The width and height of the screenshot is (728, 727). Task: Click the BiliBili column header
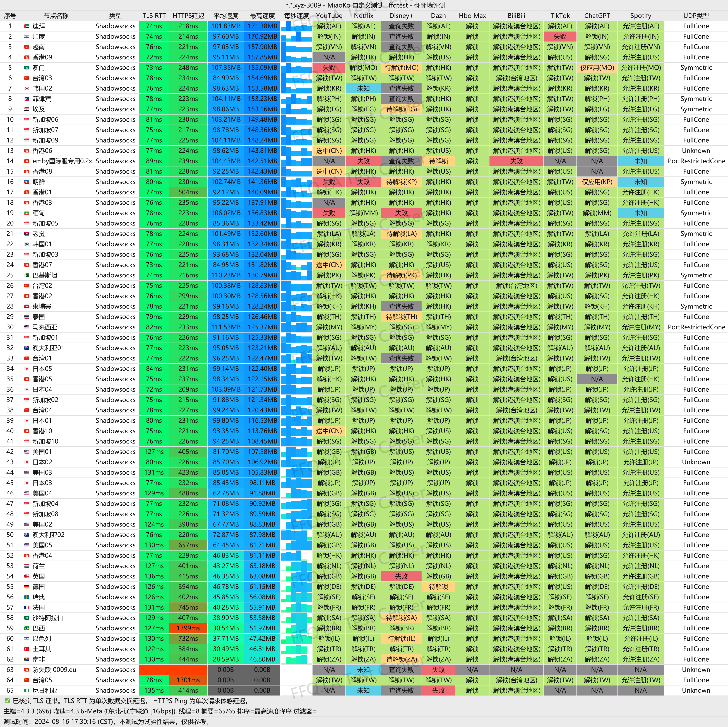coord(516,16)
